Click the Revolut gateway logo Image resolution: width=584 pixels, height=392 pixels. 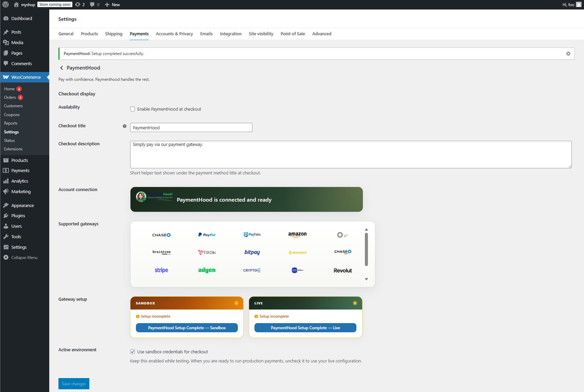343,270
